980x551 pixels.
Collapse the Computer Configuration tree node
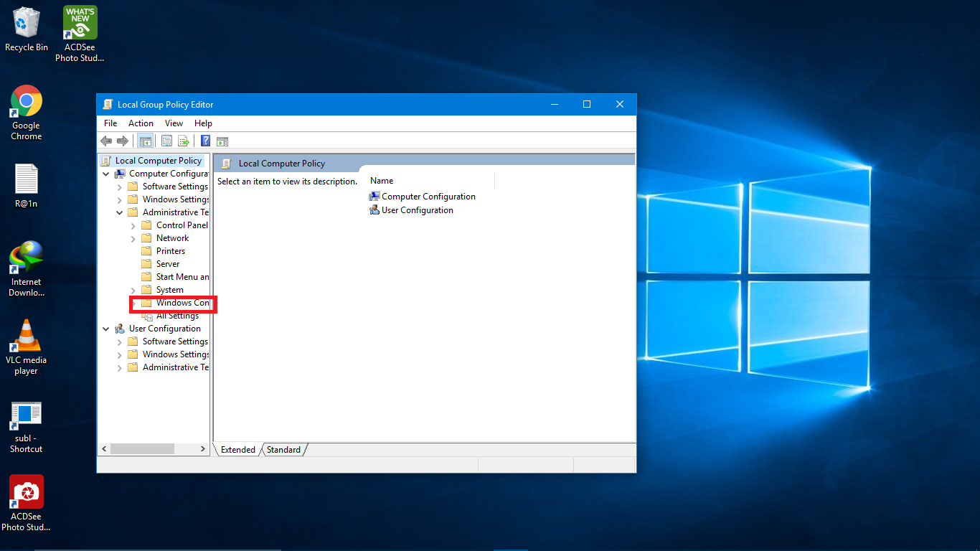pyautogui.click(x=105, y=173)
